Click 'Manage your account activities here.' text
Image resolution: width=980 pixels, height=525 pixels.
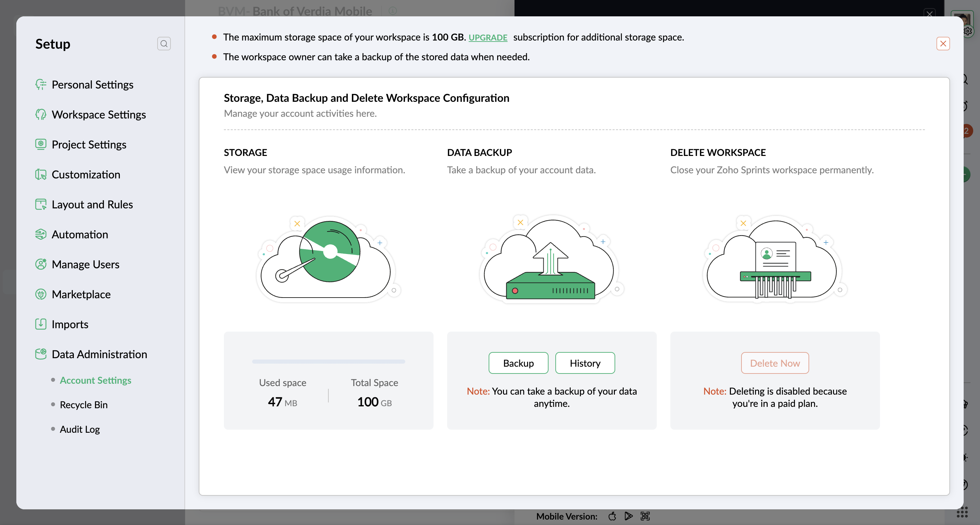point(300,113)
